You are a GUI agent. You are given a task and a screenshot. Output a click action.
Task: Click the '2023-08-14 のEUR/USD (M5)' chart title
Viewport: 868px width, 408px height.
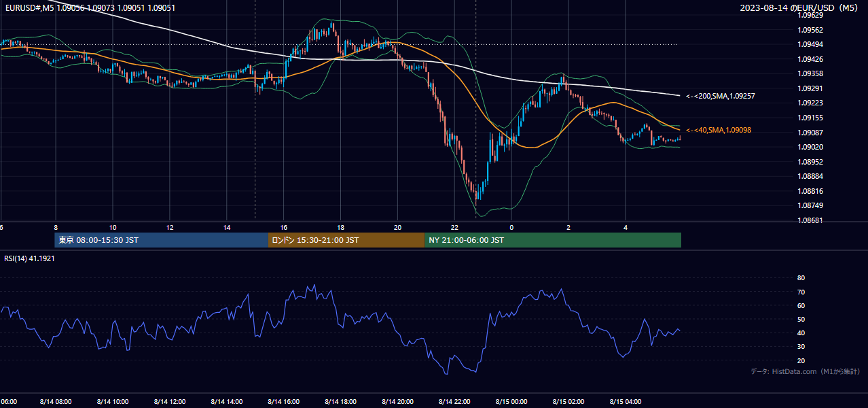[x=800, y=7]
